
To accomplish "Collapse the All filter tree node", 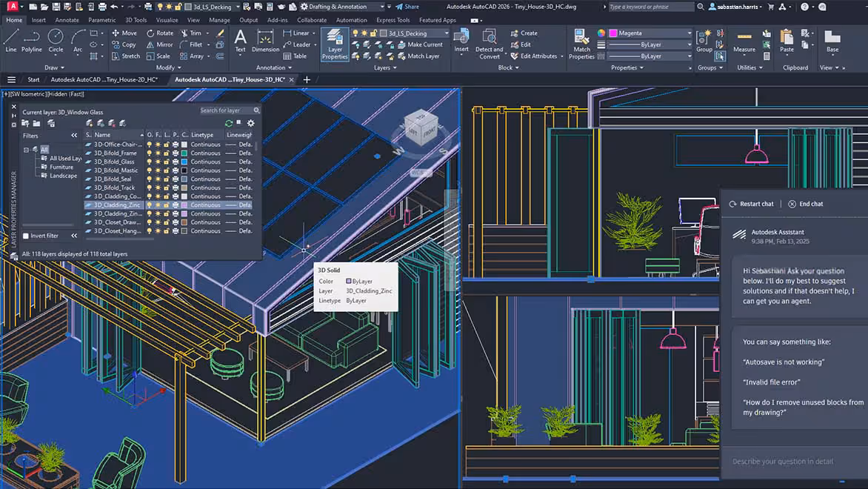I will point(26,150).
